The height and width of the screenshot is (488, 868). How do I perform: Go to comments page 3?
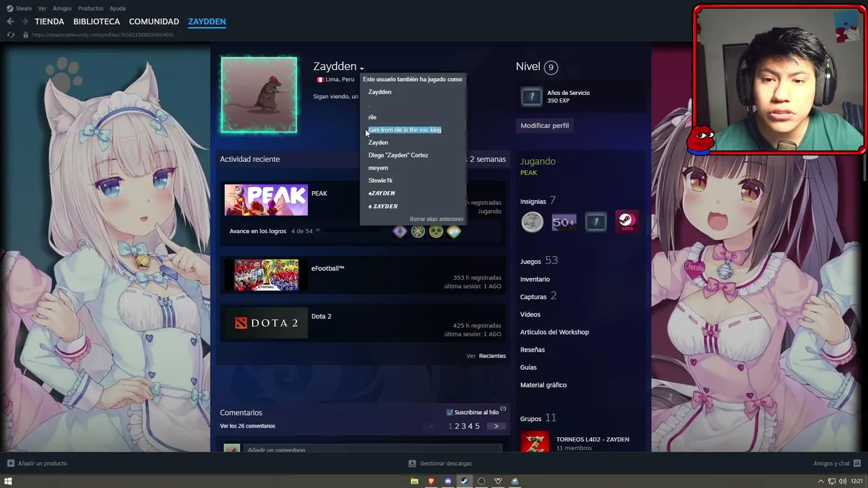pos(464,426)
